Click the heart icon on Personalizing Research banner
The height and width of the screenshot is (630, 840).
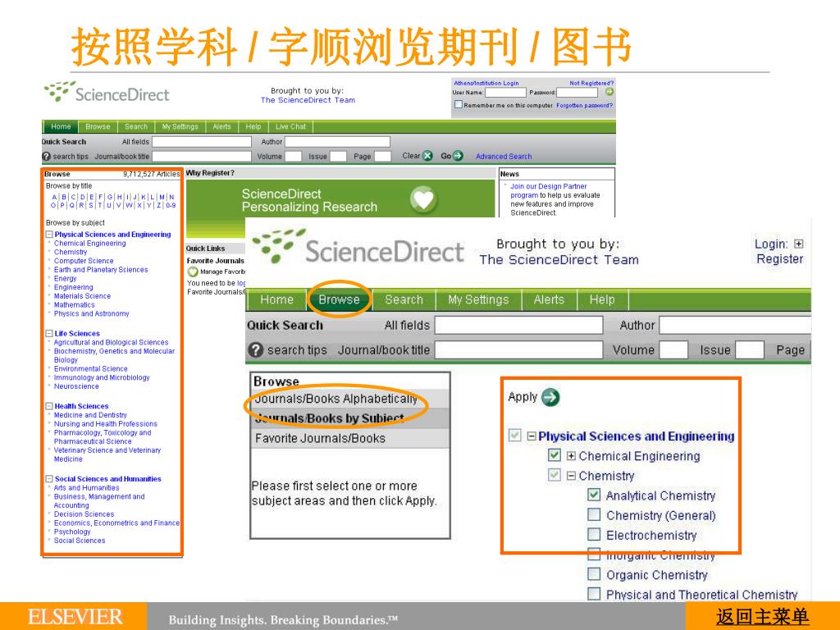[423, 199]
